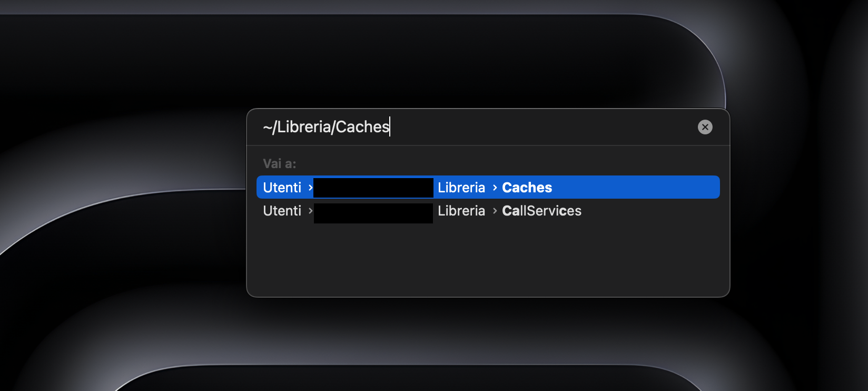Click Libreria in the highlighted path
868x391 pixels.
point(461,187)
